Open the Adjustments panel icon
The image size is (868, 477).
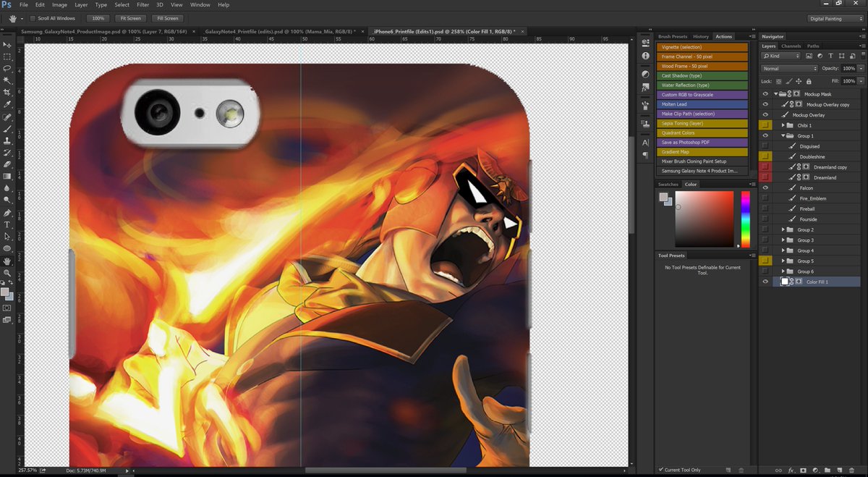pyautogui.click(x=645, y=74)
